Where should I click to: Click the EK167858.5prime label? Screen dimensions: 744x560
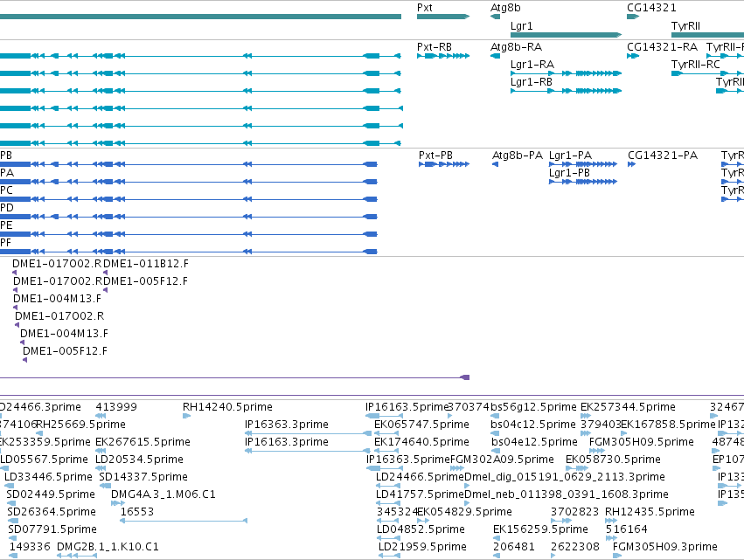tap(668, 425)
